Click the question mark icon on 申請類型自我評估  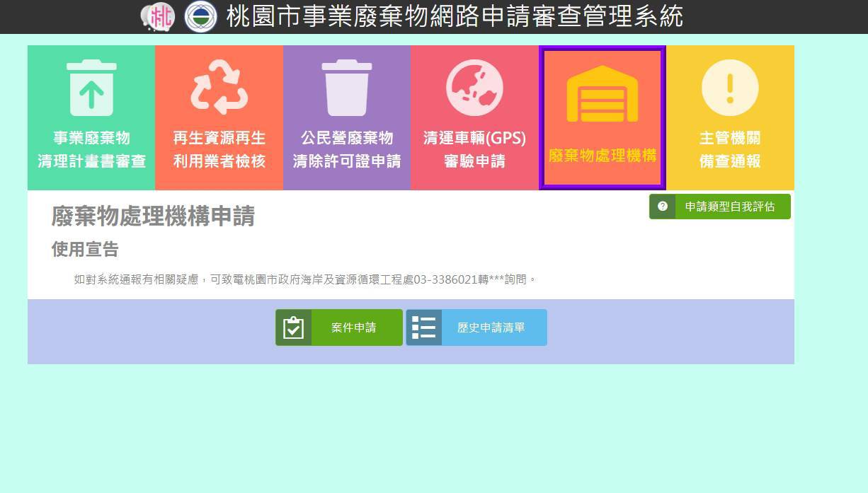pos(662,207)
